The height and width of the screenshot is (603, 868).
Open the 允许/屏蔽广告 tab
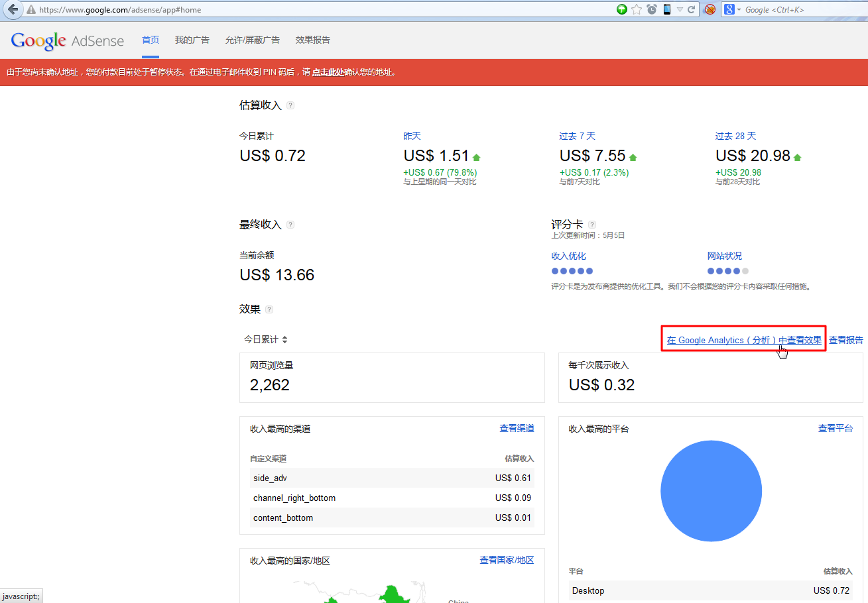[x=253, y=40]
